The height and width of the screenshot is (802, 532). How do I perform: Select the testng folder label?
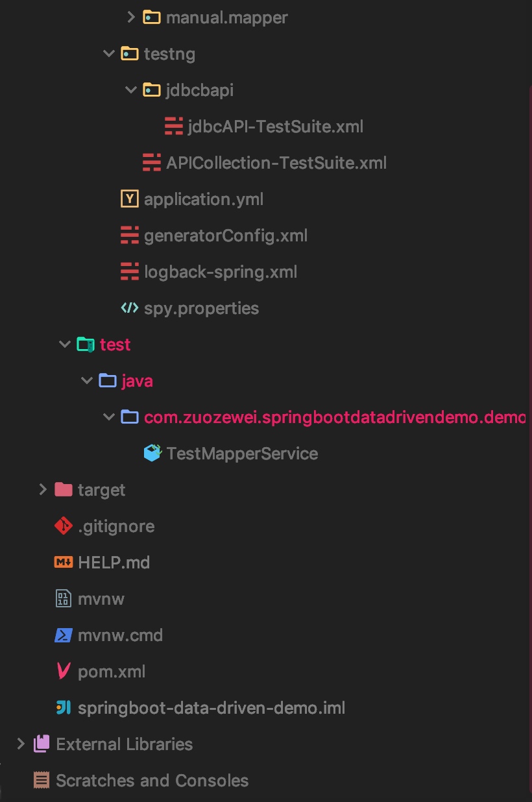coord(169,55)
